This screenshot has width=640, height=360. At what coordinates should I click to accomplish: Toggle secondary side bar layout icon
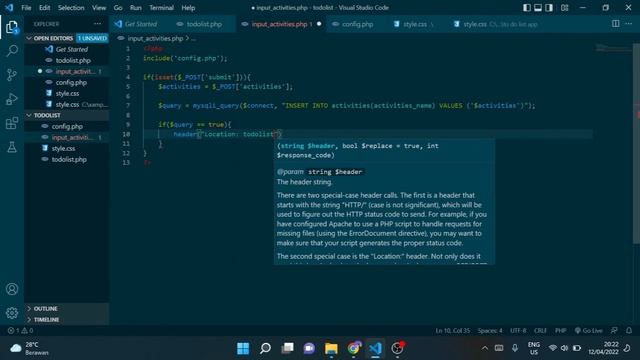click(x=549, y=8)
